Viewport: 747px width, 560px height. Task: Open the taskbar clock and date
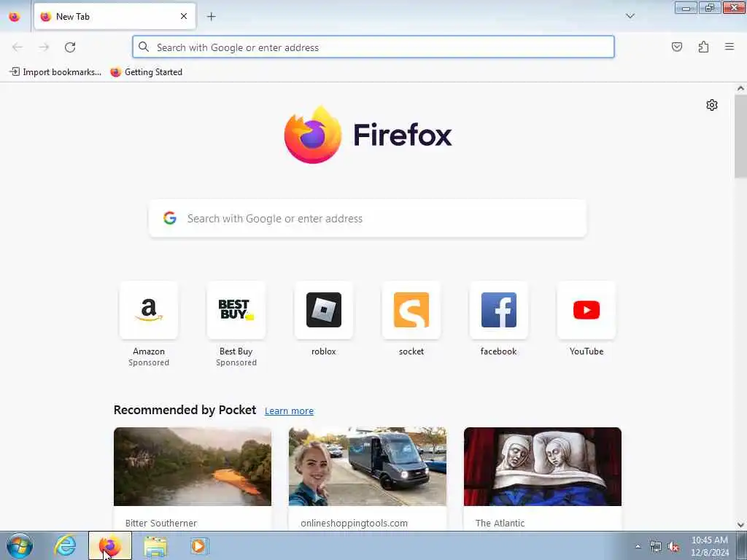709,546
